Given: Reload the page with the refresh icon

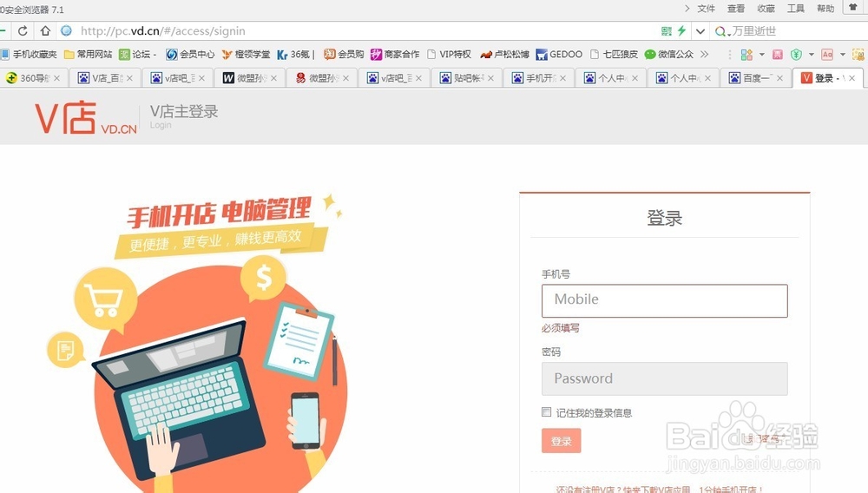Looking at the screenshot, I should point(23,31).
